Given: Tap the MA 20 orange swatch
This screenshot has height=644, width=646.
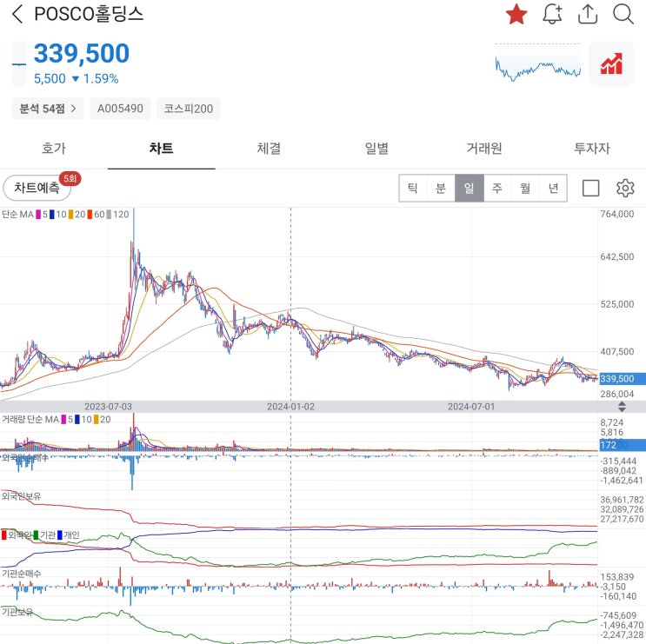Looking at the screenshot, I should (x=71, y=215).
